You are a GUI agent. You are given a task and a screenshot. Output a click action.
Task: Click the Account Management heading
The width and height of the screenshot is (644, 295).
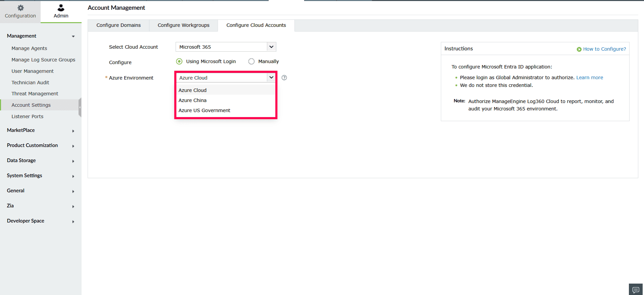tap(116, 8)
